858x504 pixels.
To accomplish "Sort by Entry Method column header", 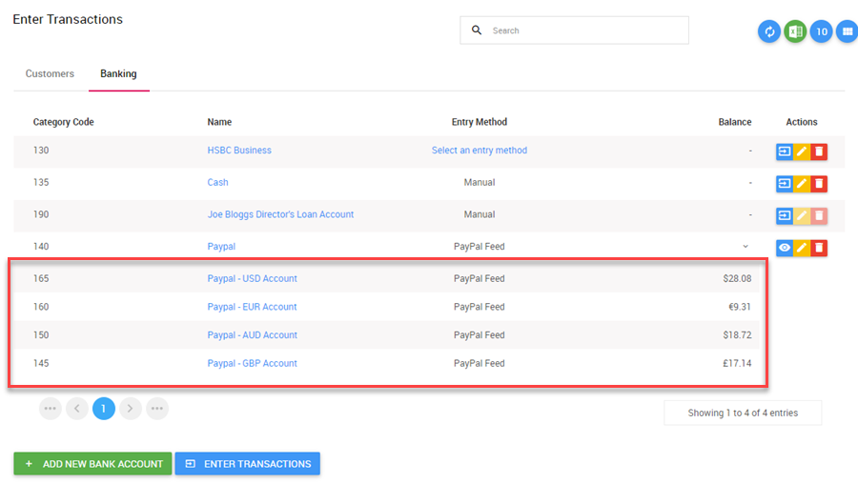I will (480, 122).
